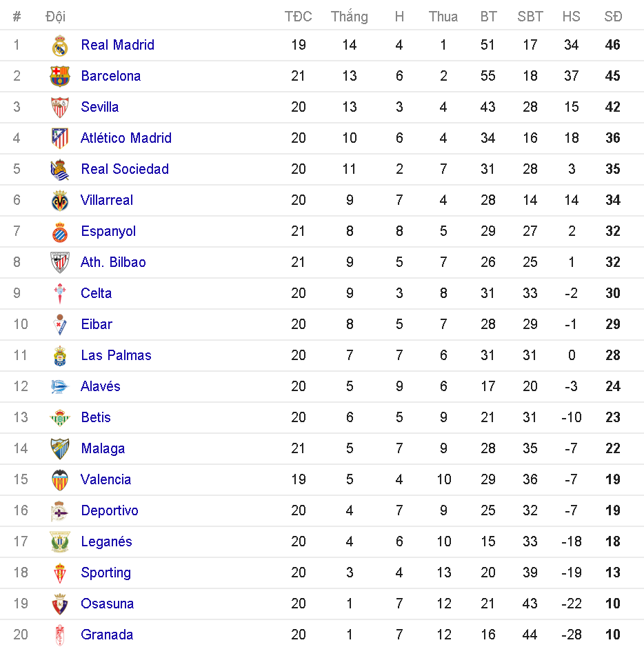Click the Sevilla team badge
This screenshot has height=647, width=644.
pyautogui.click(x=60, y=108)
